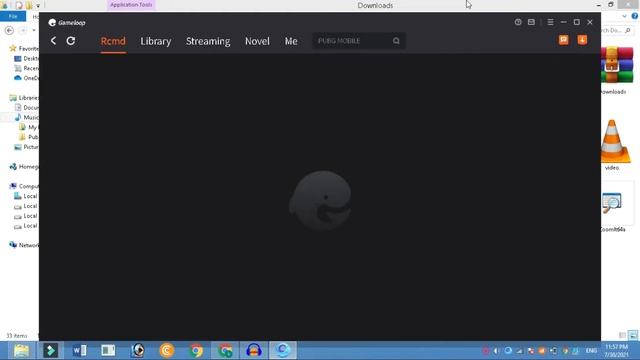This screenshot has height=360, width=640.
Task: Open Gameloop messages icon
Action: coord(564,40)
